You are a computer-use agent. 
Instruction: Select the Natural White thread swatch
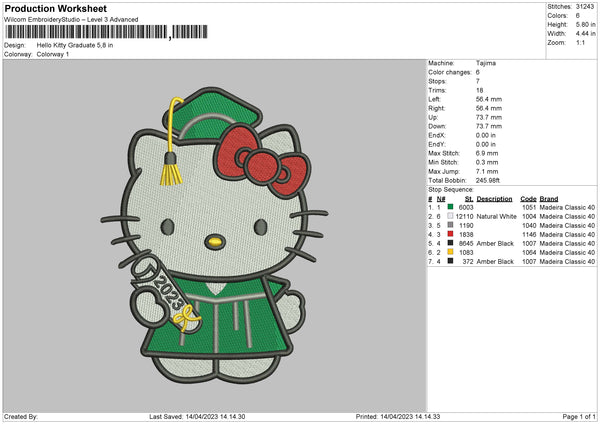click(x=451, y=216)
